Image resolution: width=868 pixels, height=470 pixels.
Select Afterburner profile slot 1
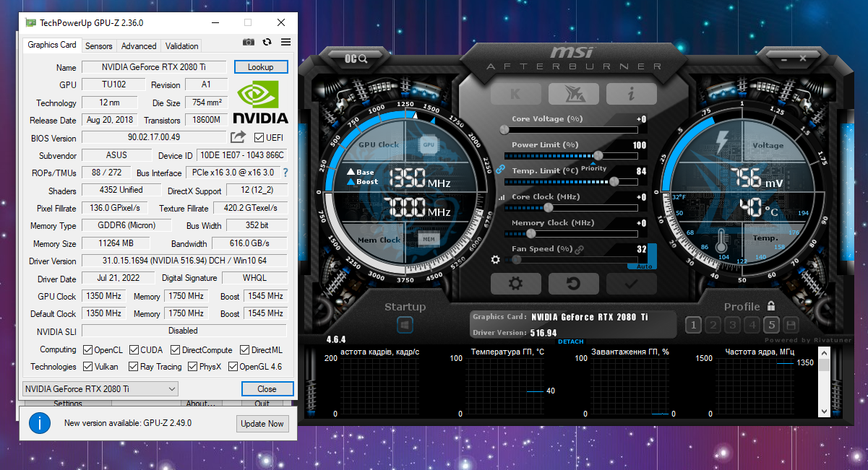pyautogui.click(x=693, y=325)
